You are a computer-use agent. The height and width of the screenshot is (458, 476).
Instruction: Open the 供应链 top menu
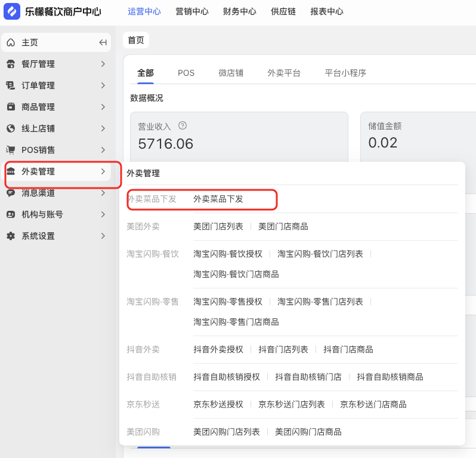click(283, 11)
